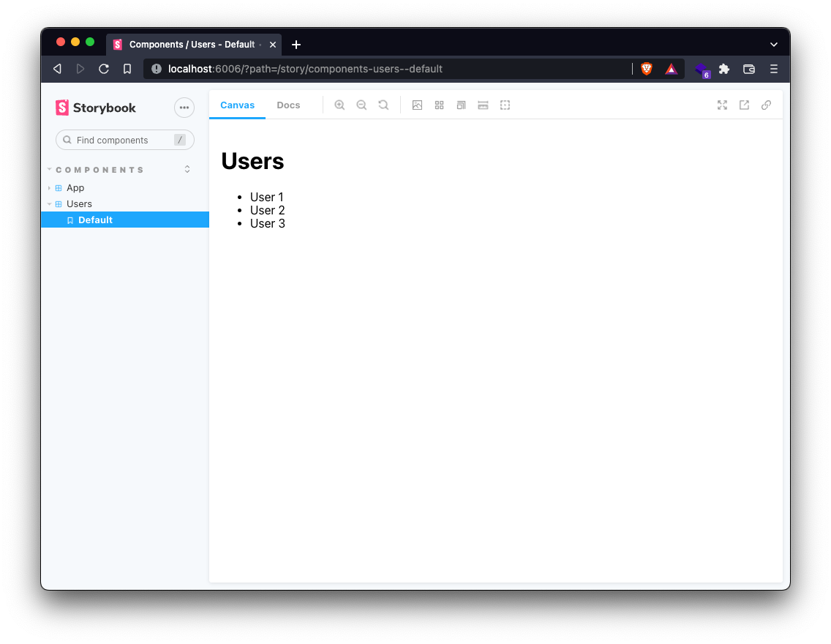
Task: Click the Users heading
Action: (252, 160)
